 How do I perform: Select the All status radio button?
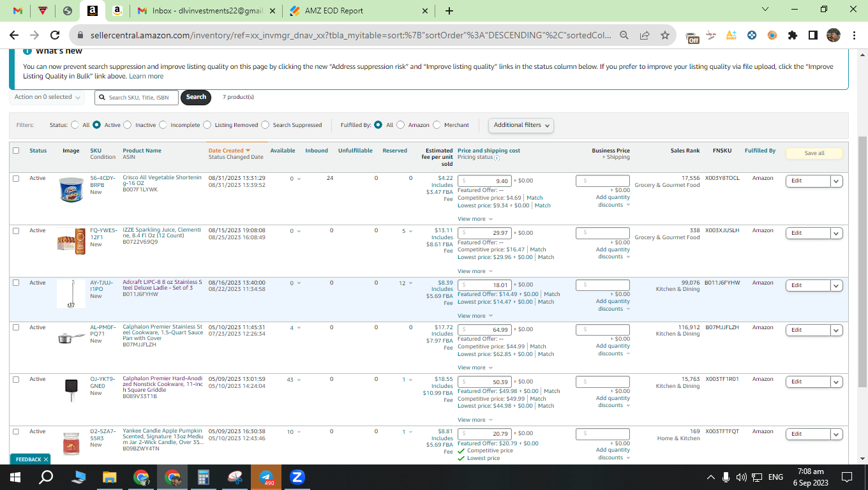pos(75,125)
